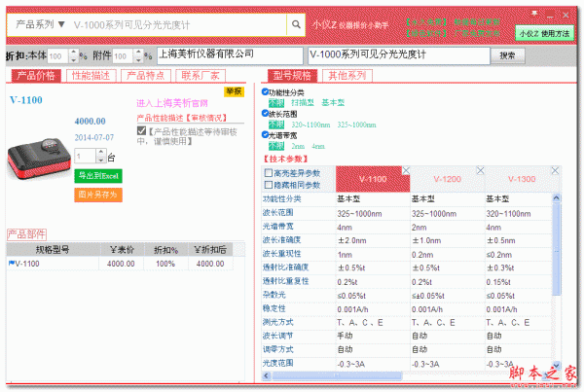The width and height of the screenshot is (584, 392).
Task: Filter by 扫描型 functional type
Action: click(x=303, y=103)
